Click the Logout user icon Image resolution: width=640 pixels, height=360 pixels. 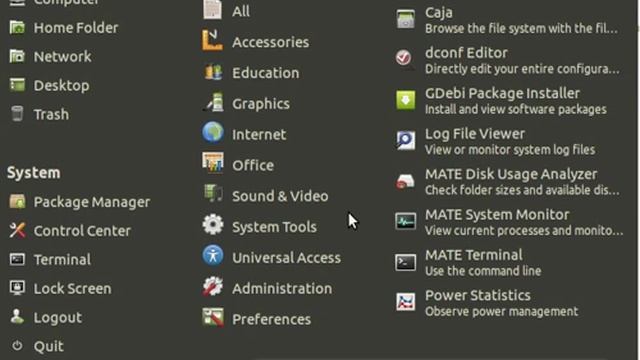point(17,317)
